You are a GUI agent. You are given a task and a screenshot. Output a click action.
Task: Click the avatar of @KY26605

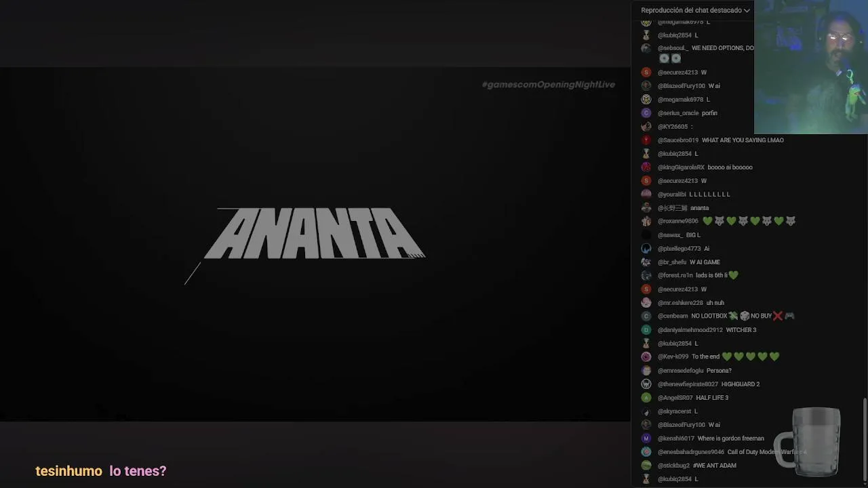click(646, 127)
